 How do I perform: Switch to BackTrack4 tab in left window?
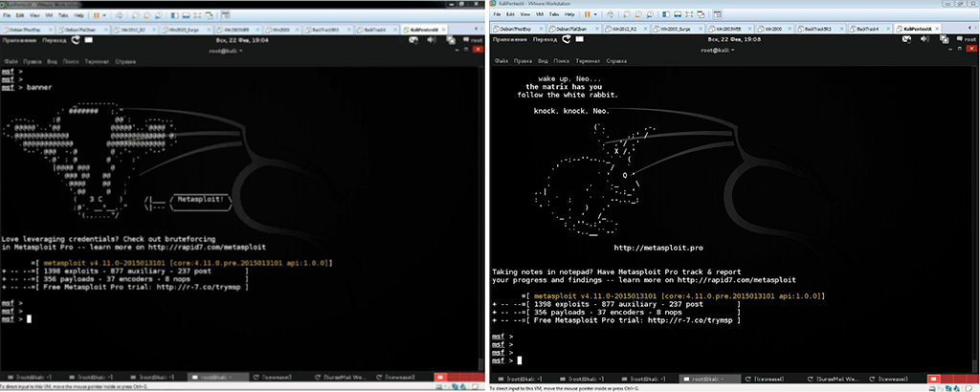377,30
